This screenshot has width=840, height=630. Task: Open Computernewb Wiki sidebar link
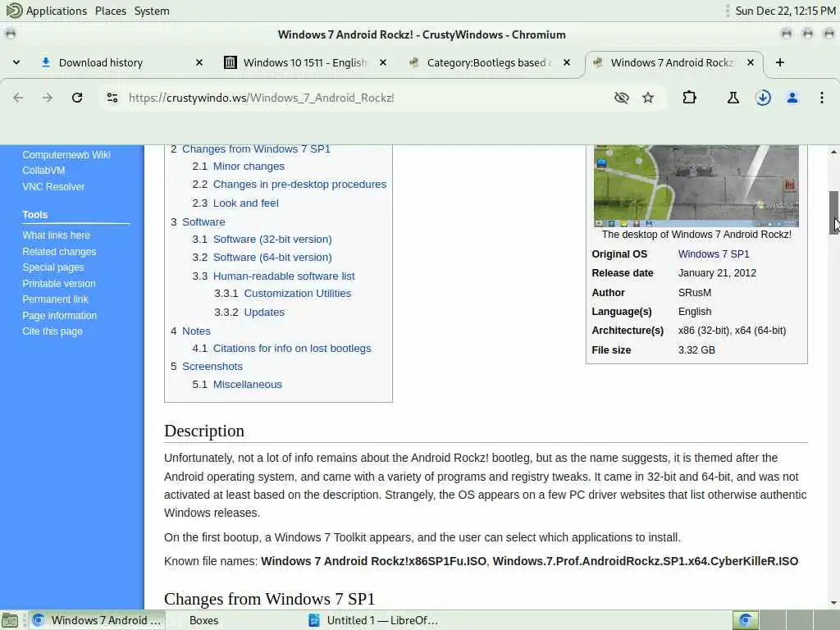tap(66, 155)
